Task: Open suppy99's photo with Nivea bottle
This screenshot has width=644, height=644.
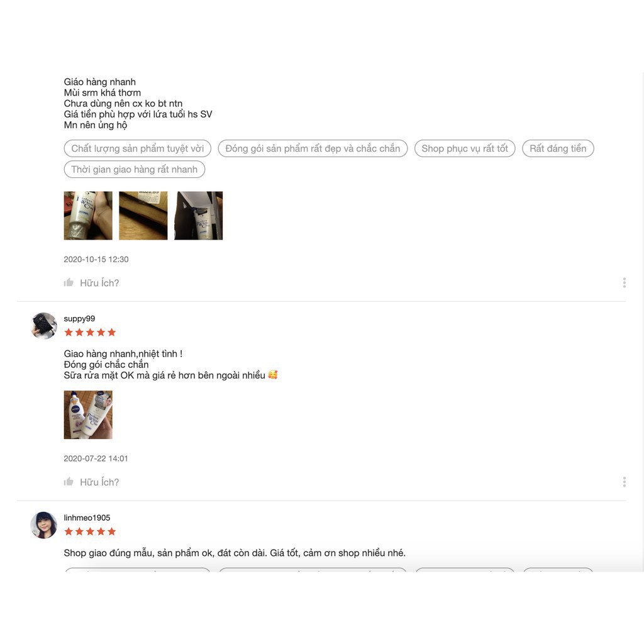Action: pos(88,415)
